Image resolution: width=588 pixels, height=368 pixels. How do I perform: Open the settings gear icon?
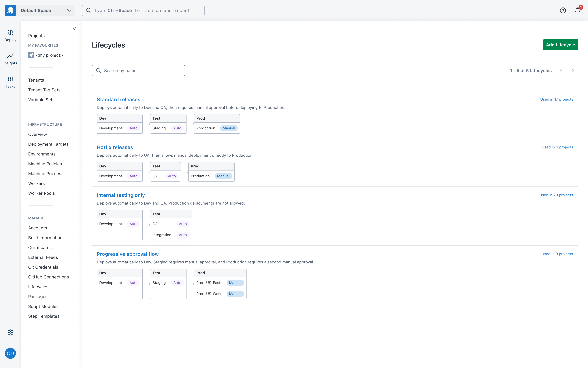10,332
